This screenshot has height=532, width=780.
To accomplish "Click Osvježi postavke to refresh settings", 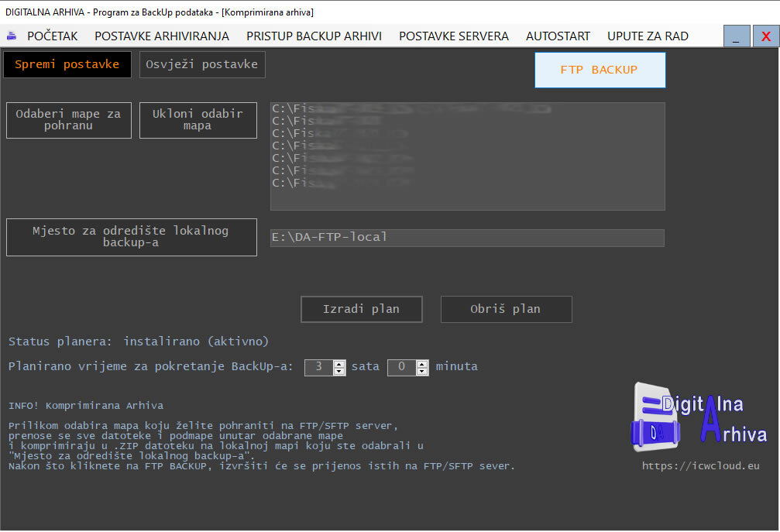I will pos(202,64).
